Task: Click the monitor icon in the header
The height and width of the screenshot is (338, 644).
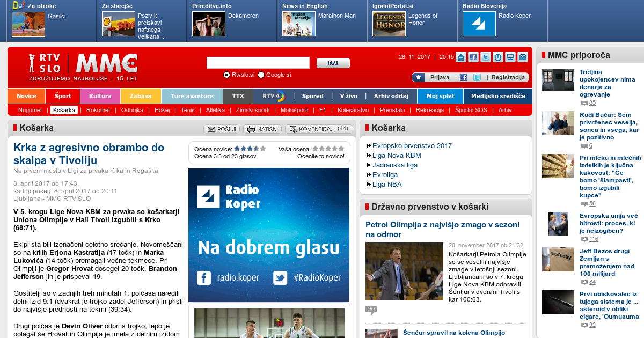Action: 510,57
